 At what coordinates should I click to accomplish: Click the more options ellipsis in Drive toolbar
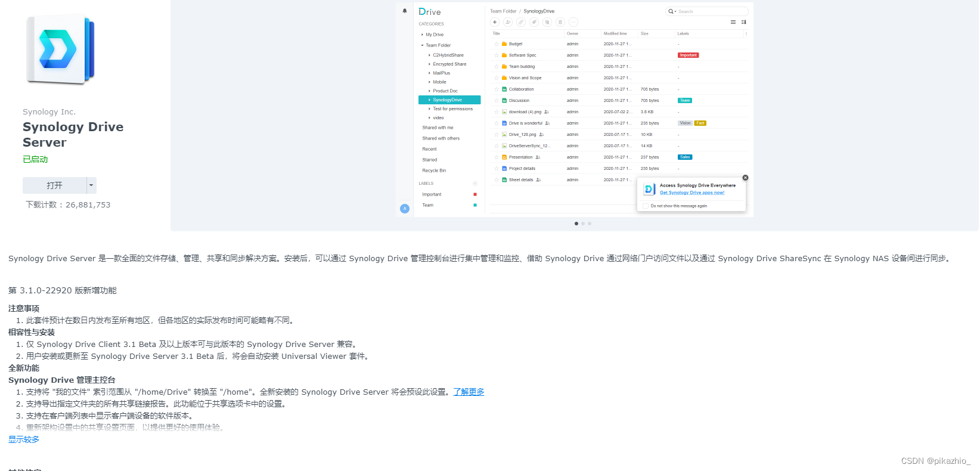coord(573,22)
